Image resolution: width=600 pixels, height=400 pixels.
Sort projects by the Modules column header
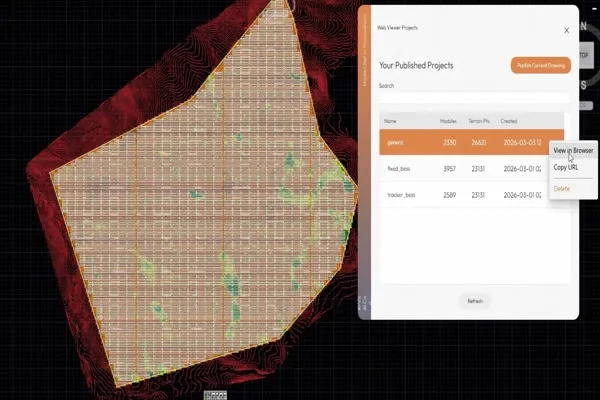(448, 121)
